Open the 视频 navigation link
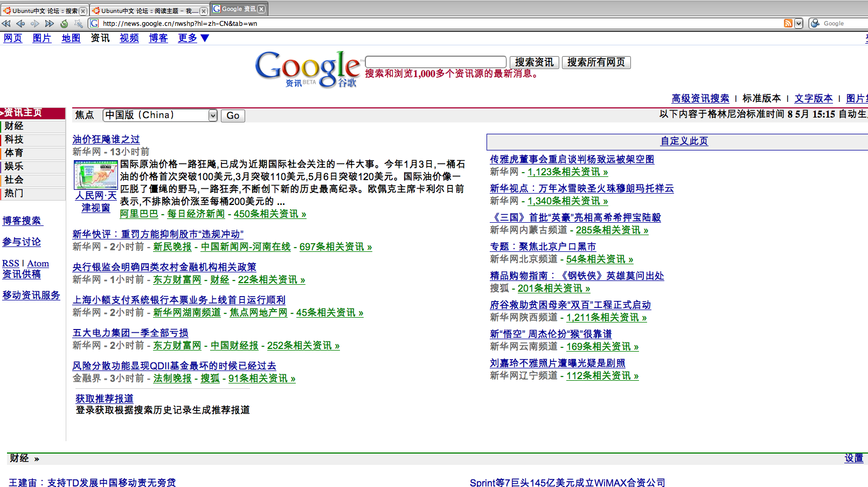This screenshot has height=487, width=868. 129,38
